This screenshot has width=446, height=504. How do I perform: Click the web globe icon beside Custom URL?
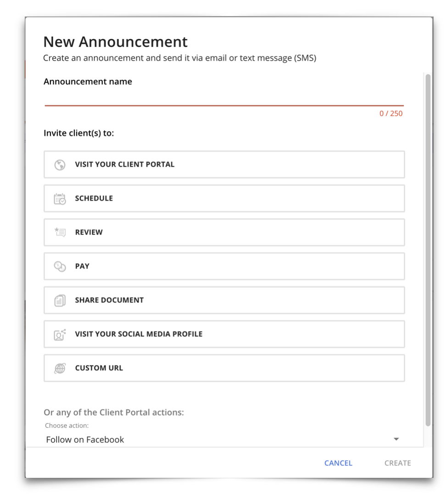pyautogui.click(x=60, y=368)
